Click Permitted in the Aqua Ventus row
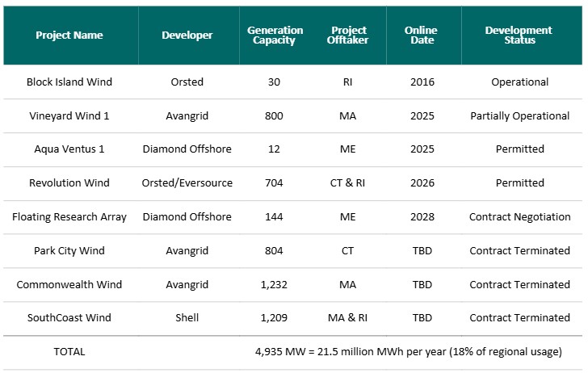The width and height of the screenshot is (588, 373). 520,149
